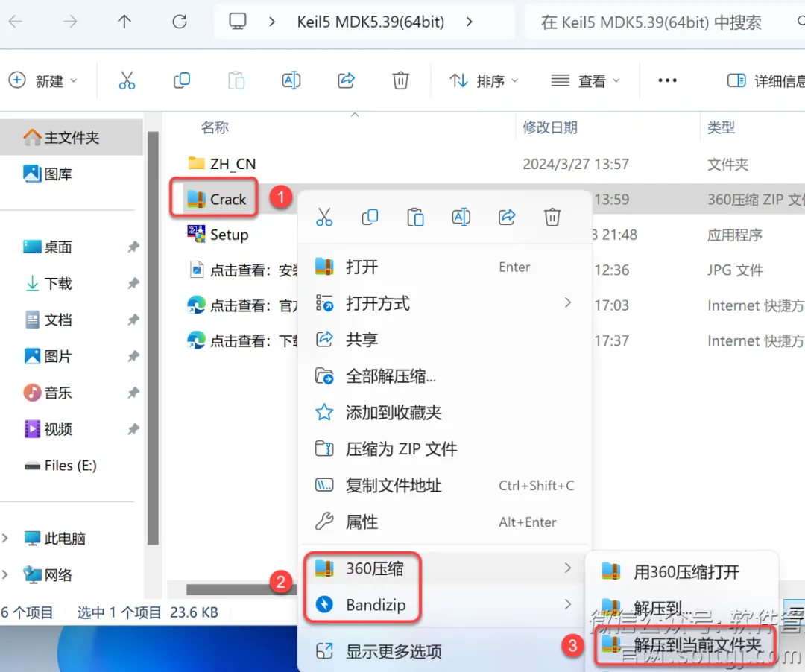Click the Rename icon in context menu
805x672 pixels.
[461, 217]
